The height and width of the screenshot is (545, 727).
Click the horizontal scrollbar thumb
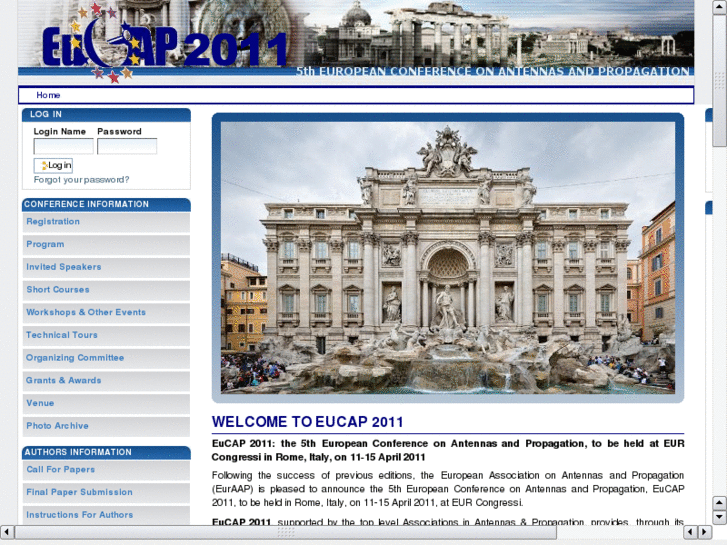tap(286, 532)
